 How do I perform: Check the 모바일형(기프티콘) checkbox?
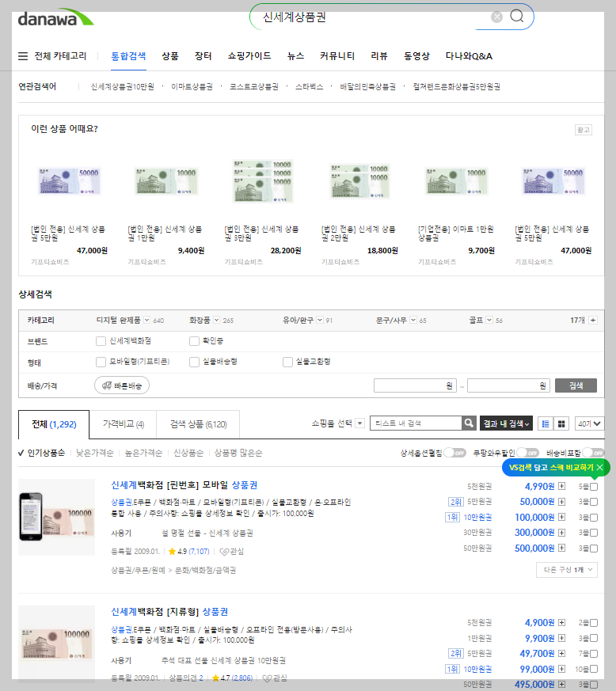101,362
